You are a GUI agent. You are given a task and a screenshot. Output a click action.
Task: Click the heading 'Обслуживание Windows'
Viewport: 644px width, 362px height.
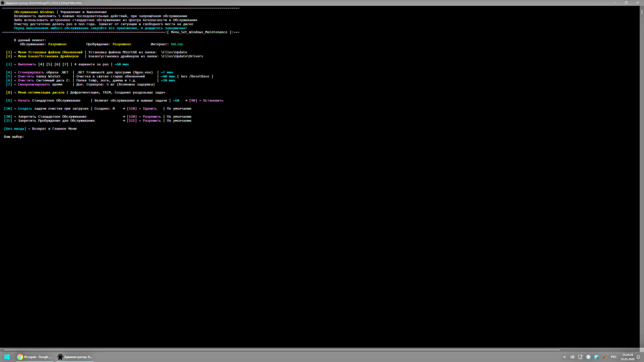(x=34, y=12)
